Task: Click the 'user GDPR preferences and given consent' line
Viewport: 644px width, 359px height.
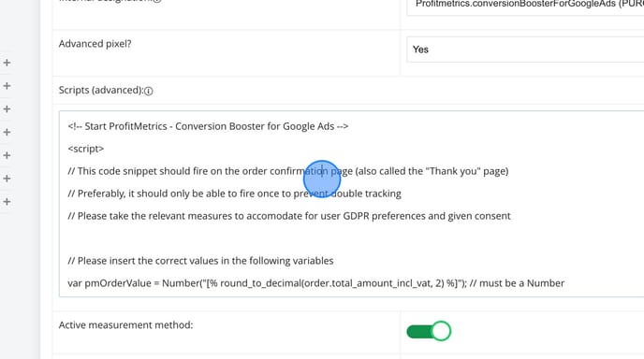Action: tap(289, 216)
